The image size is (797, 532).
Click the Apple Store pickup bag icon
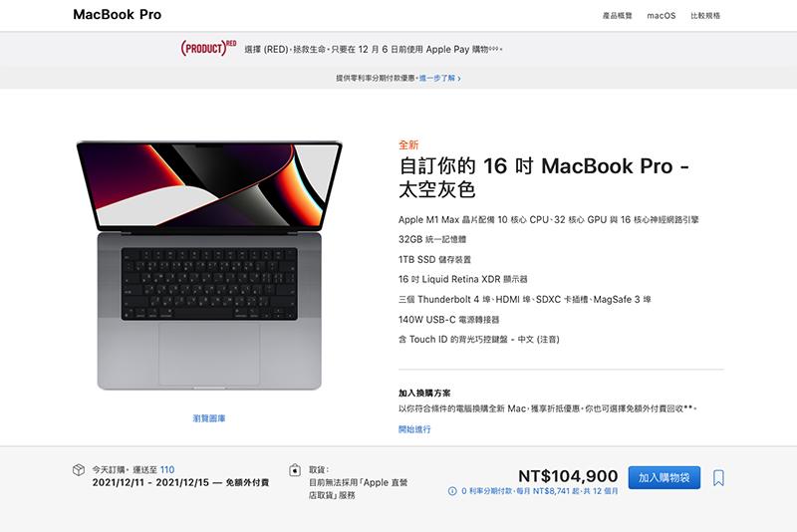[x=295, y=470]
